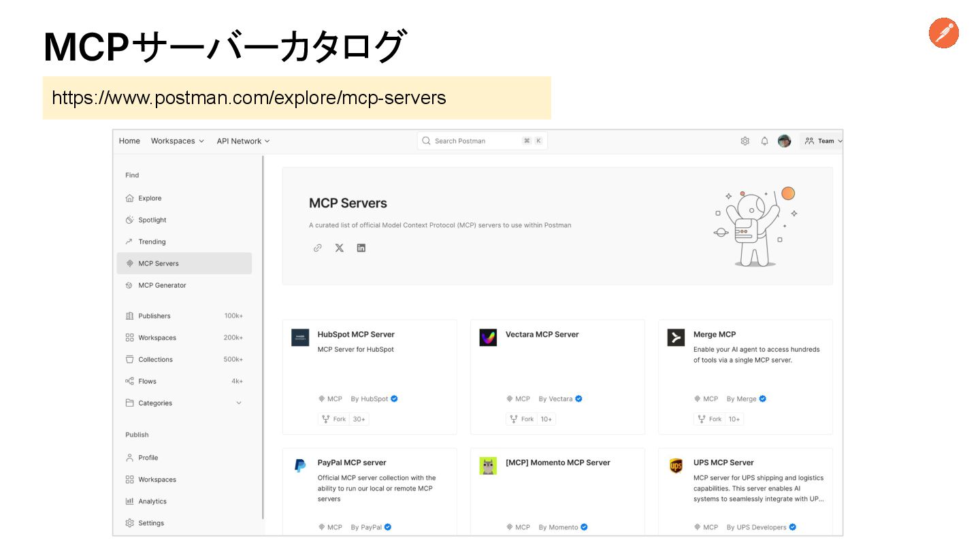Open the [MCP] Momento MCP Server title
The height and width of the screenshot is (551, 980).
pos(558,463)
